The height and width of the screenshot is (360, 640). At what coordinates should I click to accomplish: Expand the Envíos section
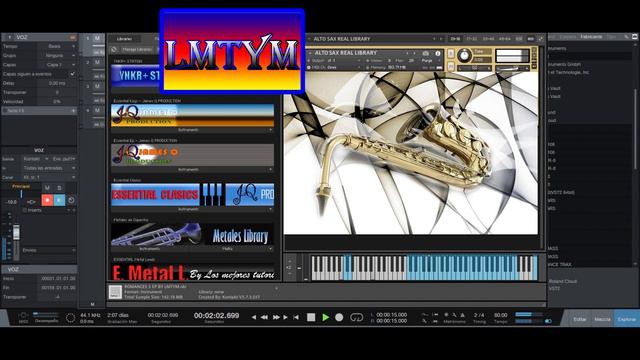pyautogui.click(x=49, y=250)
